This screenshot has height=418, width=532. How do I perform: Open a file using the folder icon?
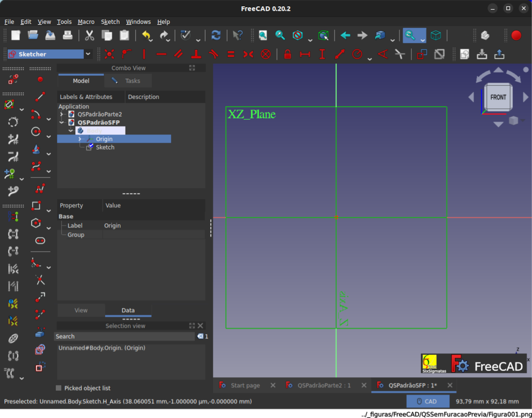(33, 35)
